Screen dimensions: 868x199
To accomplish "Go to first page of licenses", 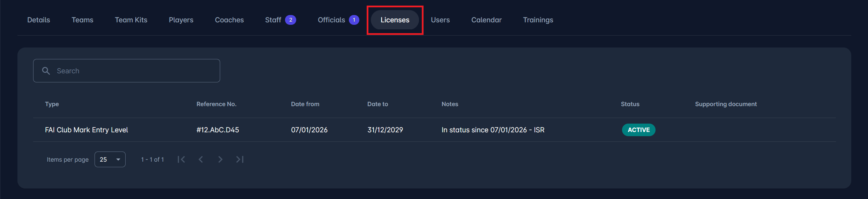I will tap(181, 160).
